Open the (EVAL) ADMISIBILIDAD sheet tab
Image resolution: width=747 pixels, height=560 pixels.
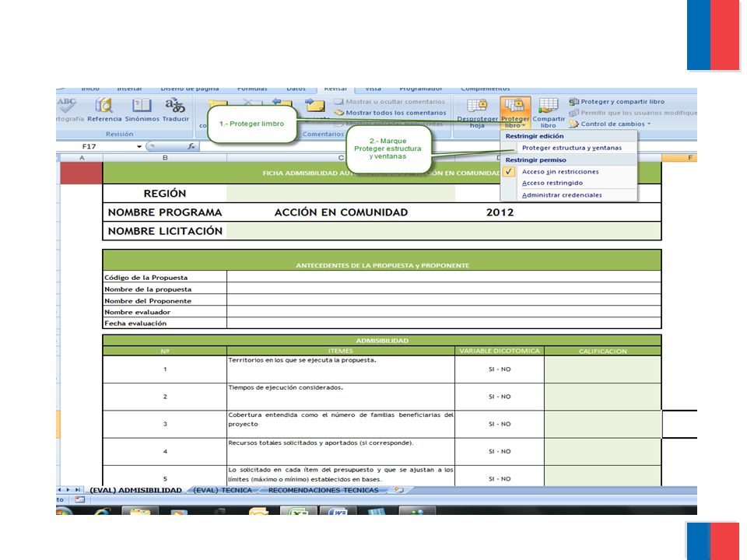point(135,490)
